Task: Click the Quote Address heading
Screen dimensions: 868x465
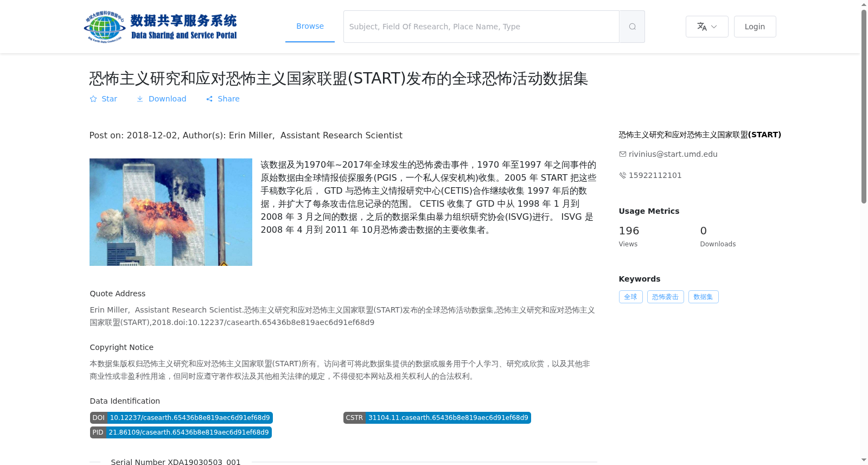Action: (x=118, y=294)
